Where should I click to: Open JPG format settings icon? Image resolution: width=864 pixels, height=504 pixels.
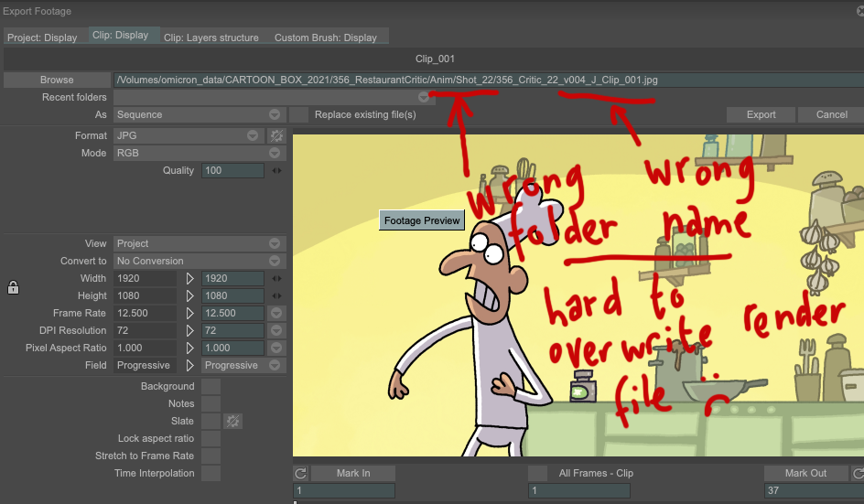[276, 135]
